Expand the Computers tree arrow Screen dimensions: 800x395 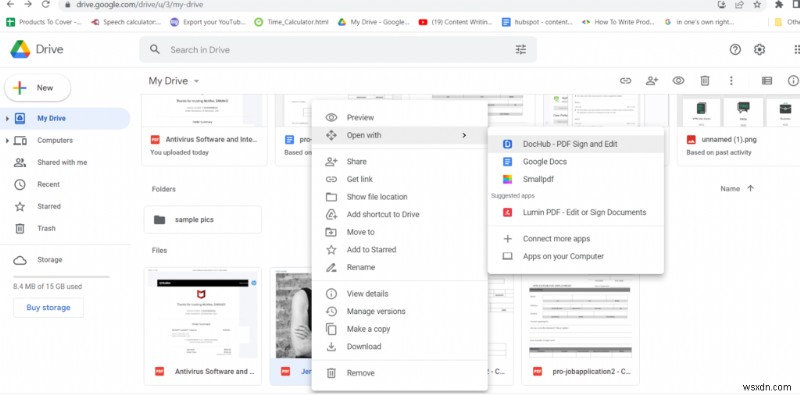(7, 140)
